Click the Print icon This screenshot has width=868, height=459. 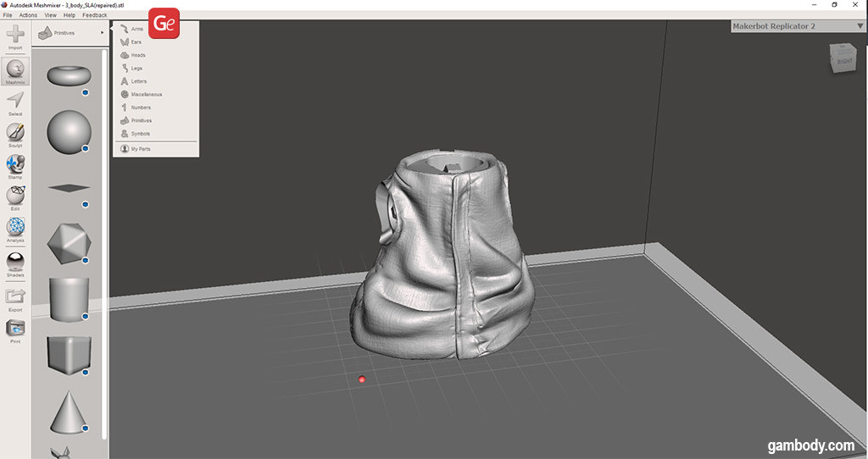coord(15,329)
